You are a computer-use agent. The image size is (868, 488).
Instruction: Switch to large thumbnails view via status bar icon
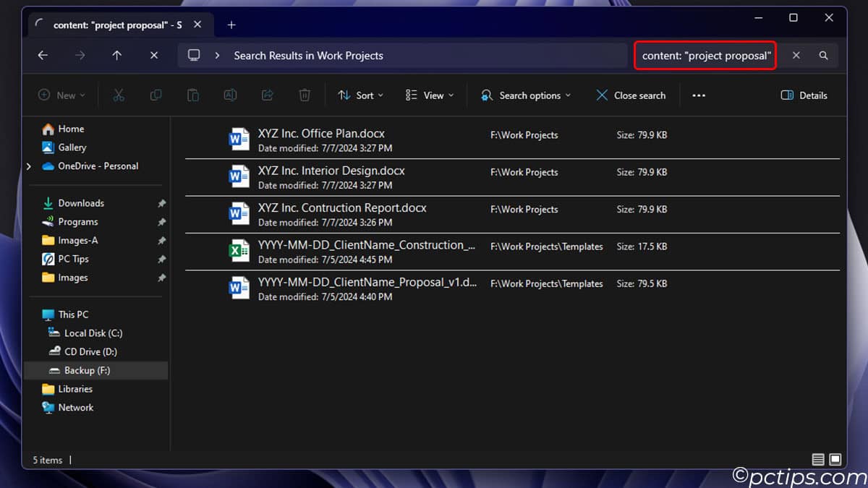pyautogui.click(x=835, y=459)
